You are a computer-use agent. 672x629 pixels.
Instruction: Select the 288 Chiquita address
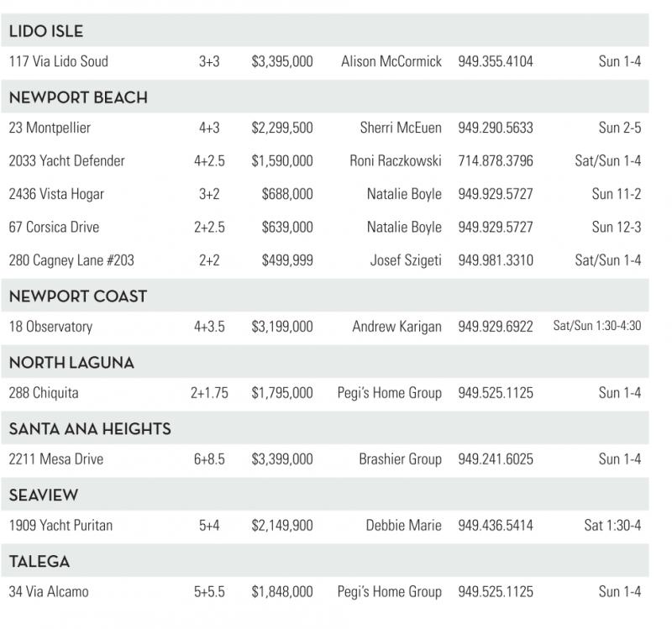45,392
